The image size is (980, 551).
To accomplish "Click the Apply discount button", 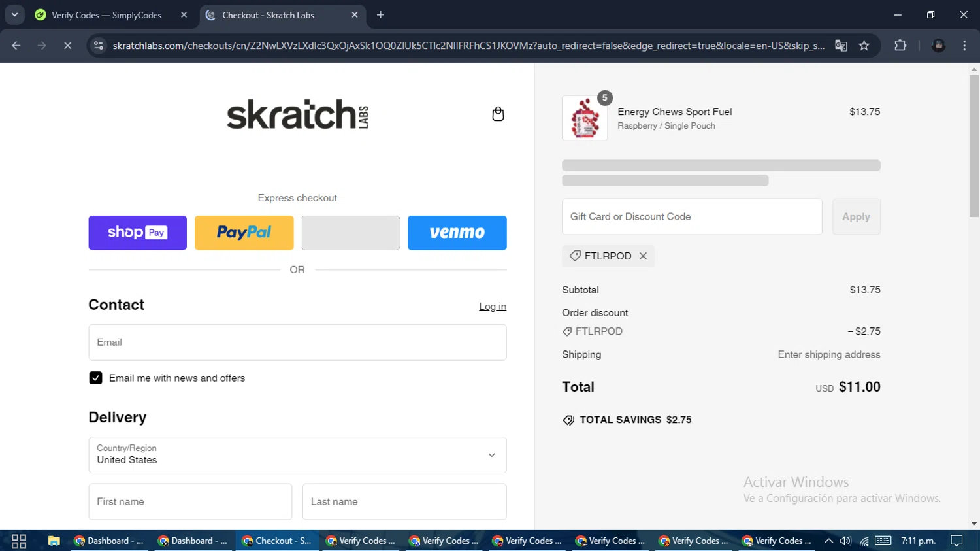I will click(856, 216).
